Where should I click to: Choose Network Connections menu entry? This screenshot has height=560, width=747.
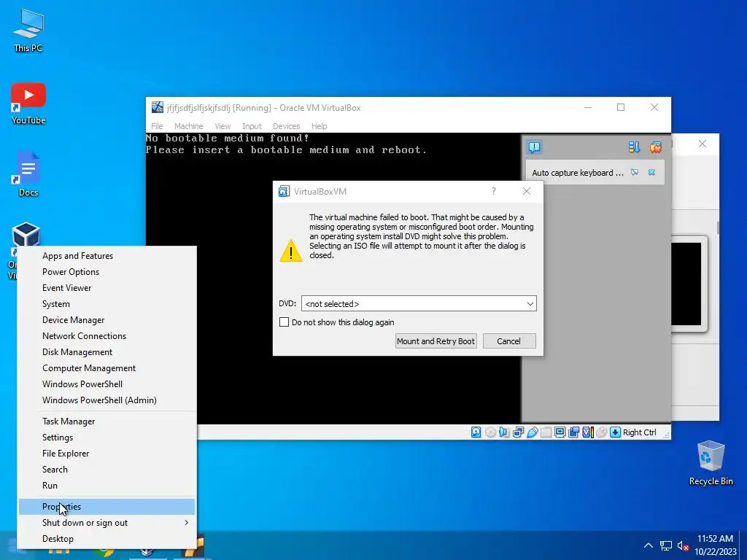click(x=107, y=335)
